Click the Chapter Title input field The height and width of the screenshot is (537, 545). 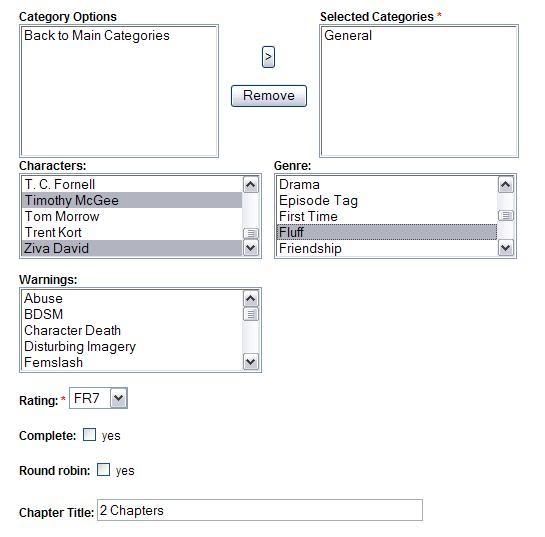point(260,510)
